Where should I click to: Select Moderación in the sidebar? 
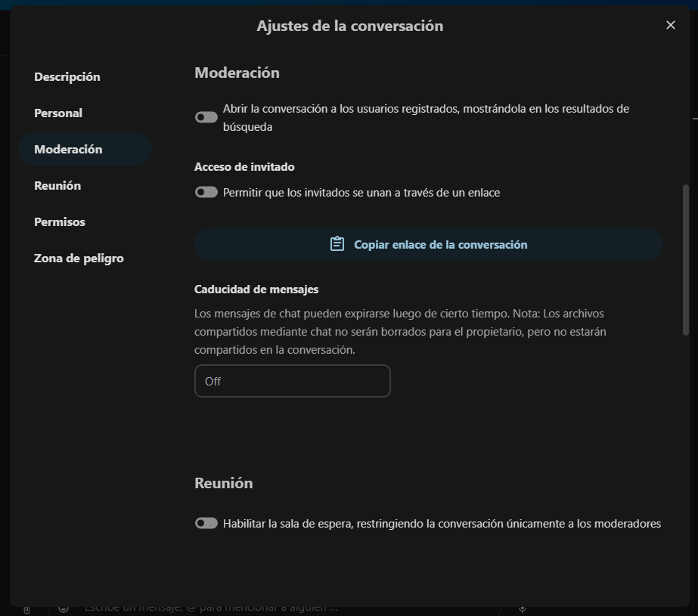click(85, 149)
